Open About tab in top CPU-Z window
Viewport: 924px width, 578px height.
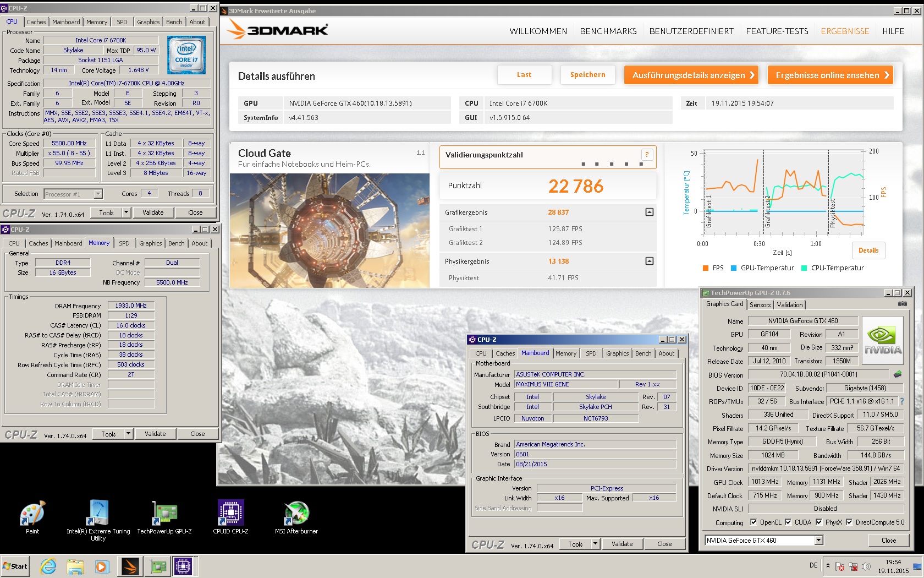197,22
